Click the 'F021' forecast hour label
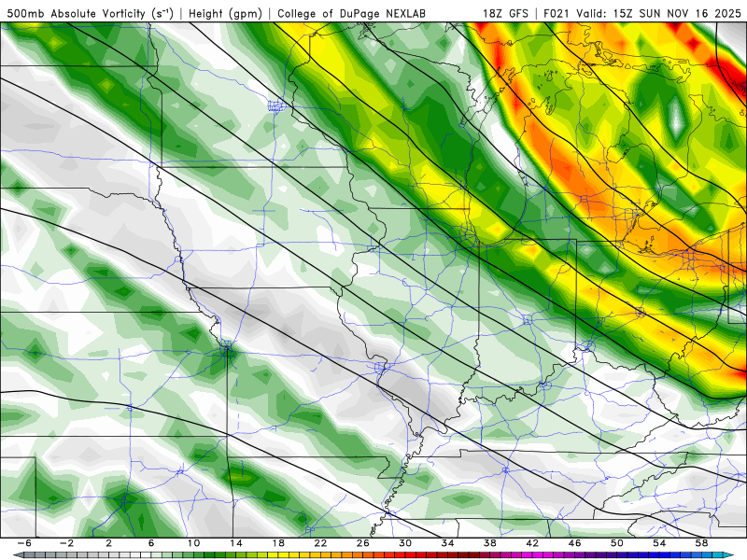This screenshot has width=747, height=560. pyautogui.click(x=557, y=14)
